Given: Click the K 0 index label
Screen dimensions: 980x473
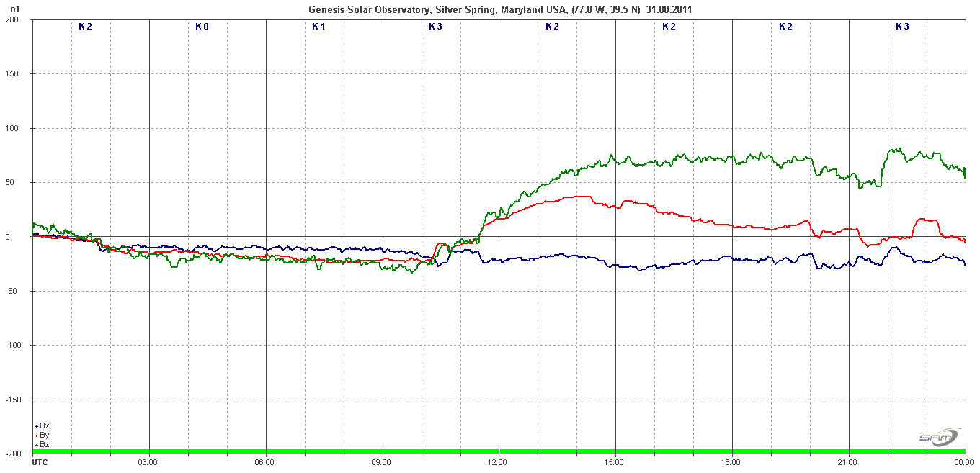Looking at the screenshot, I should pyautogui.click(x=202, y=27).
